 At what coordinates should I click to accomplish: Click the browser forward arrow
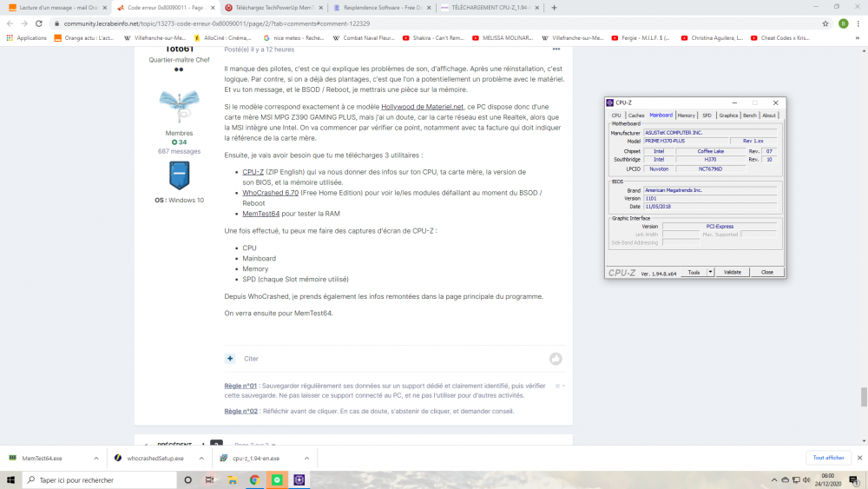[23, 23]
